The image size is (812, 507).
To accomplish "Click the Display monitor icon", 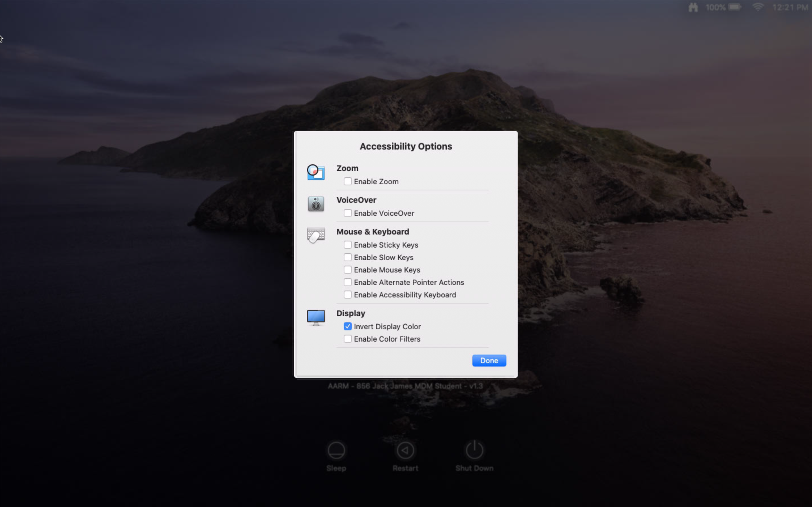I will tap(316, 317).
